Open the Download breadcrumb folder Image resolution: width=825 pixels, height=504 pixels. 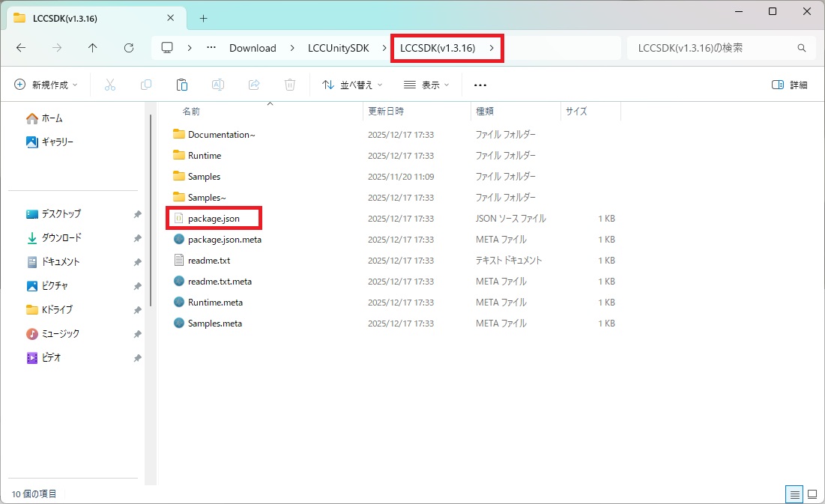(x=253, y=48)
